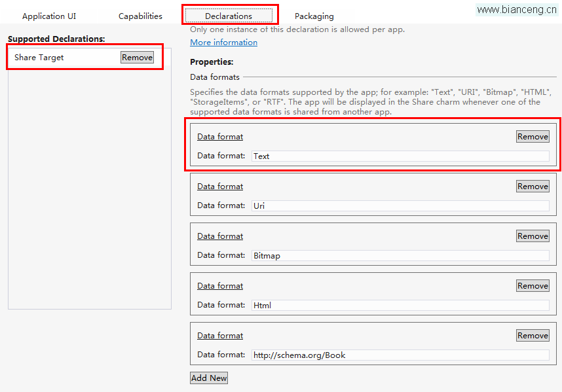
Task: Switch to the Application UI tab
Action: [49, 16]
